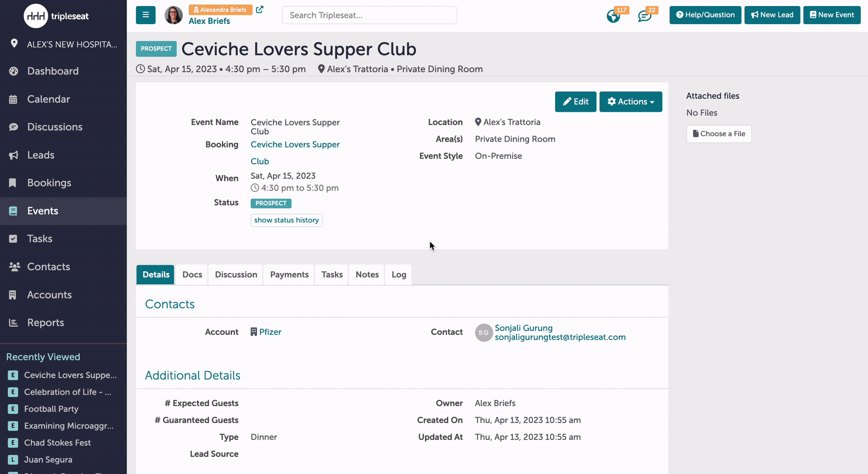This screenshot has width=868, height=474.
Task: Open external link icon beside Alexandra Briefs
Action: pos(260,9)
